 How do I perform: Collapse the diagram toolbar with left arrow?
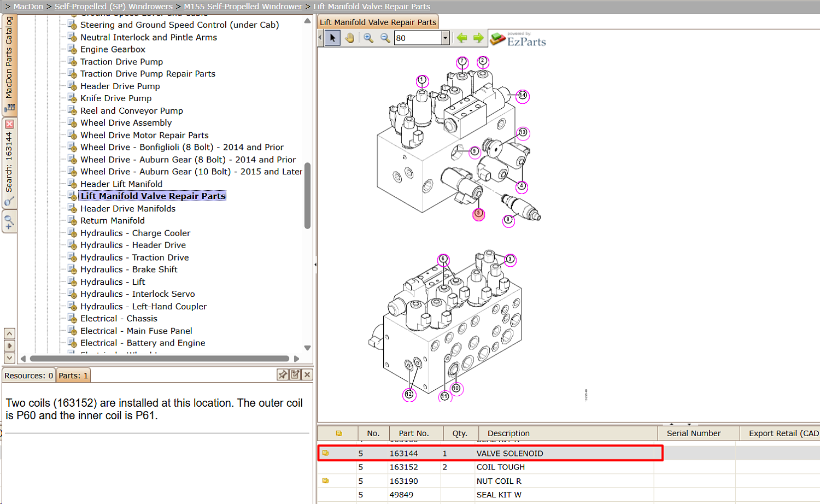(320, 38)
